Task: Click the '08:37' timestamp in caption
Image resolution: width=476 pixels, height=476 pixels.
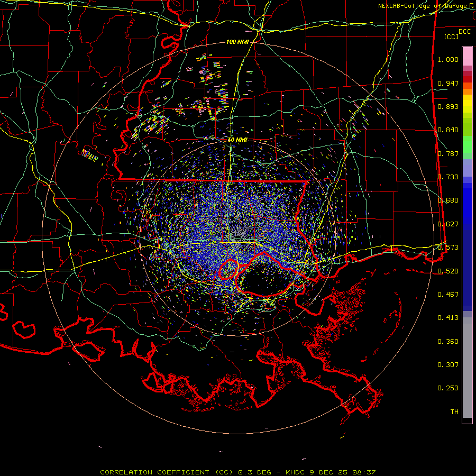Action: 364,472
